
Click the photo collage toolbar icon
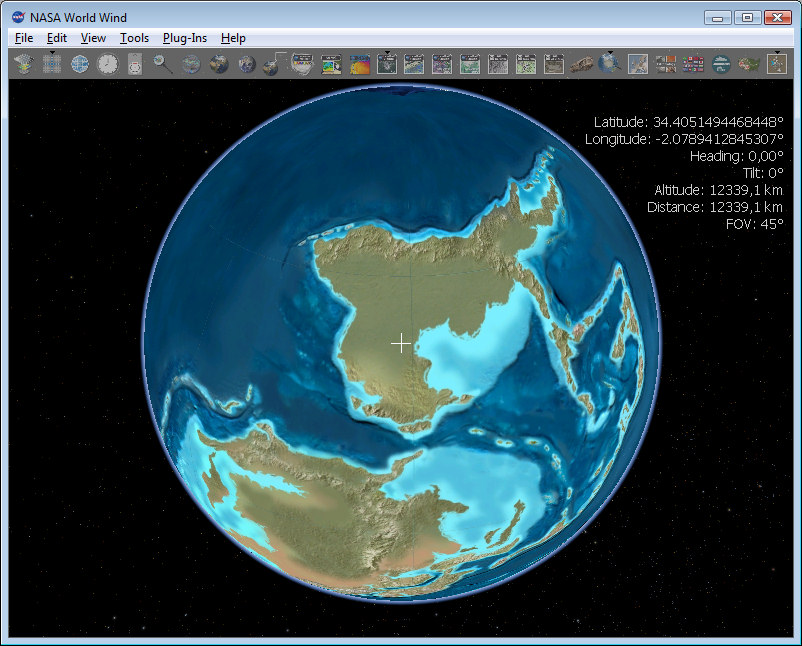665,64
